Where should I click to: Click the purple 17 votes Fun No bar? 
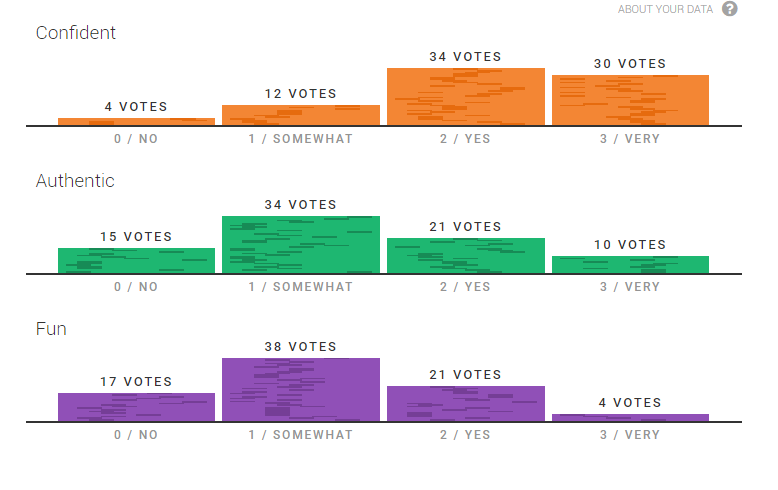pos(136,407)
